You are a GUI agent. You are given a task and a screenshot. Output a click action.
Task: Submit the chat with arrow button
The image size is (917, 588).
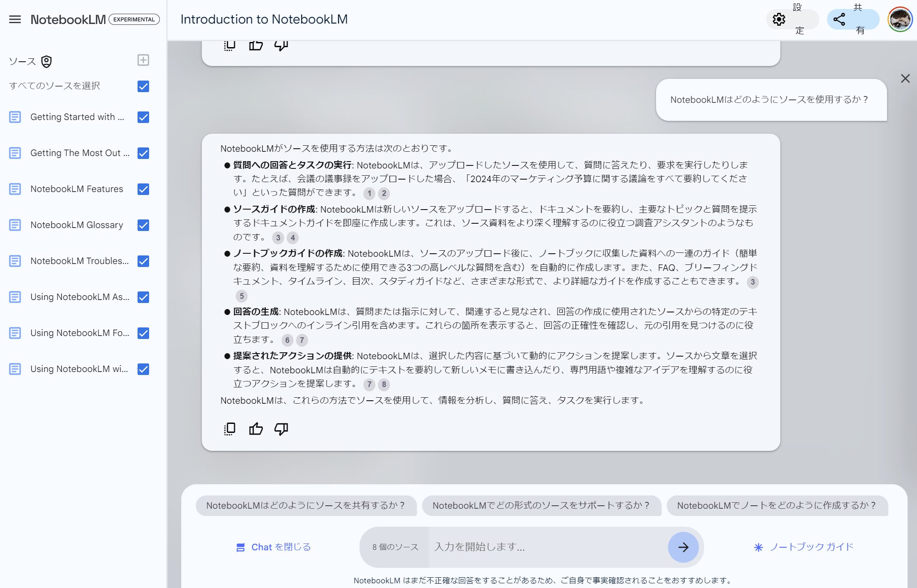683,547
